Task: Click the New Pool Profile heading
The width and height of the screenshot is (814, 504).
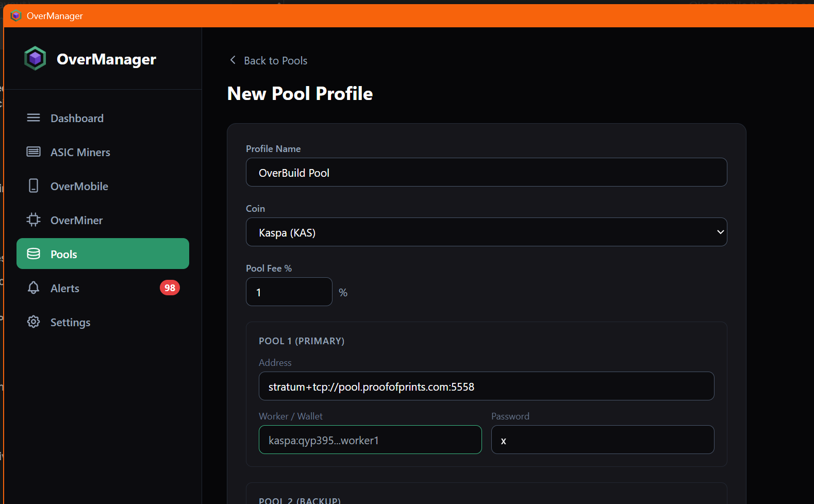Action: pyautogui.click(x=300, y=94)
